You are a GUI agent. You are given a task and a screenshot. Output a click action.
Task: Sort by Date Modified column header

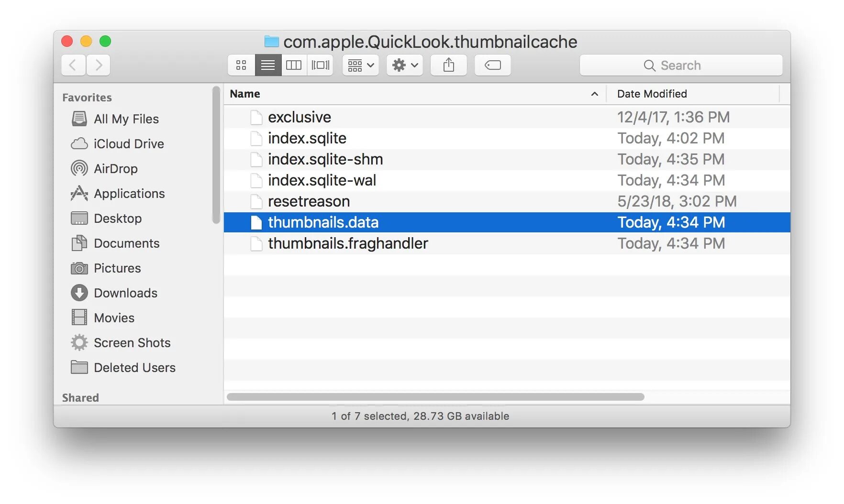[x=693, y=94]
